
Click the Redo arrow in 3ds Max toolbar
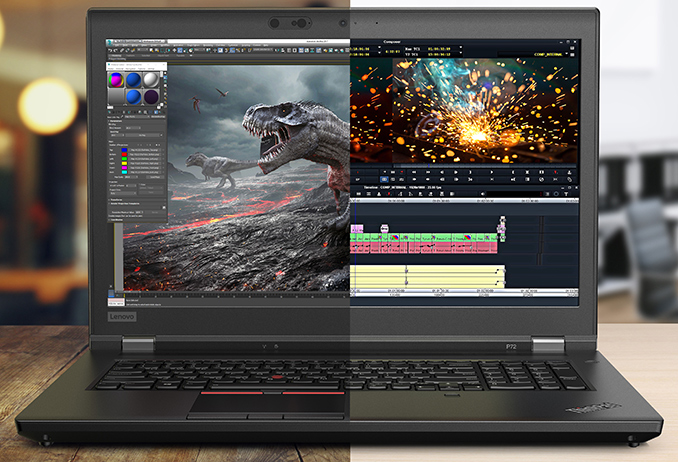(x=115, y=50)
